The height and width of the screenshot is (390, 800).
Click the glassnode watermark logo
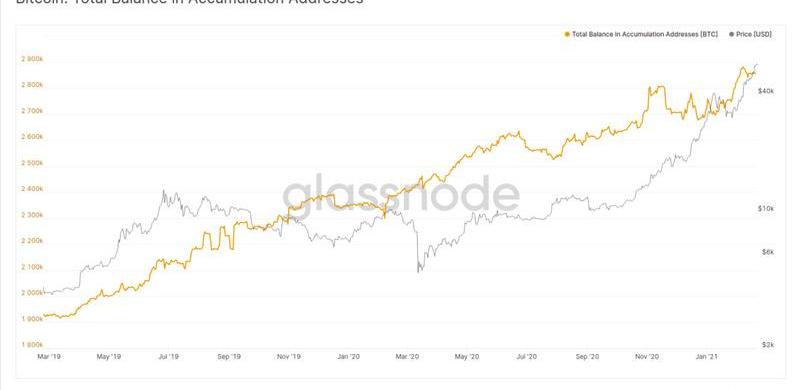[401, 194]
